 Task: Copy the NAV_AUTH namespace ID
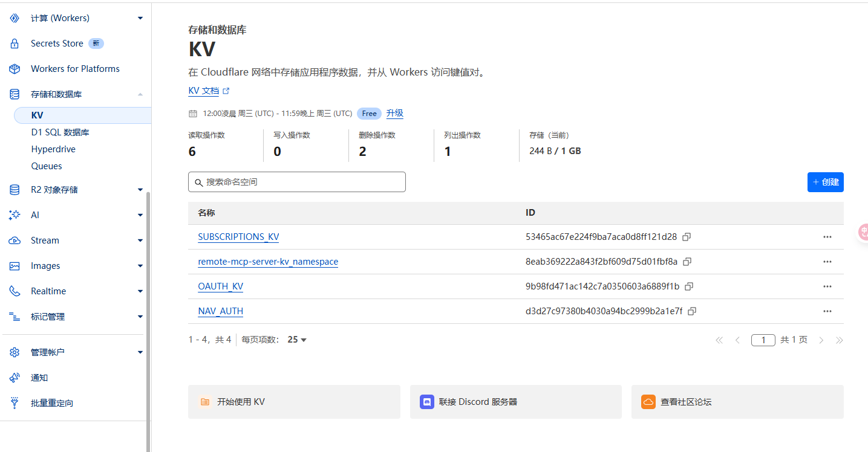tap(692, 311)
